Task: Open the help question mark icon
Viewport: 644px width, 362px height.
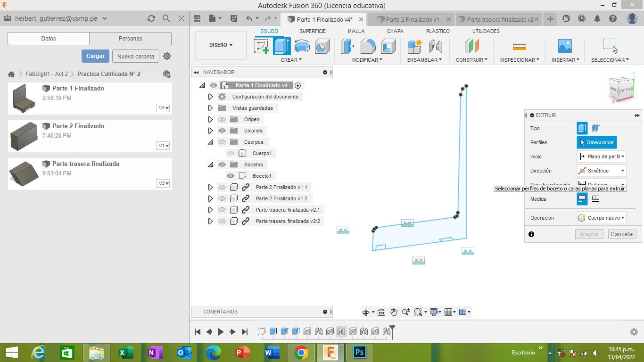Action: click(x=613, y=18)
